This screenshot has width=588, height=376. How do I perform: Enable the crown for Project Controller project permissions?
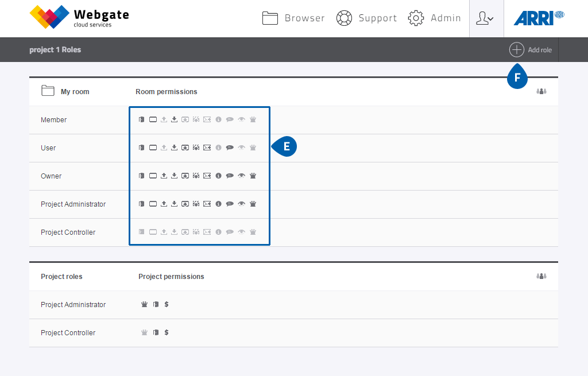coord(144,332)
